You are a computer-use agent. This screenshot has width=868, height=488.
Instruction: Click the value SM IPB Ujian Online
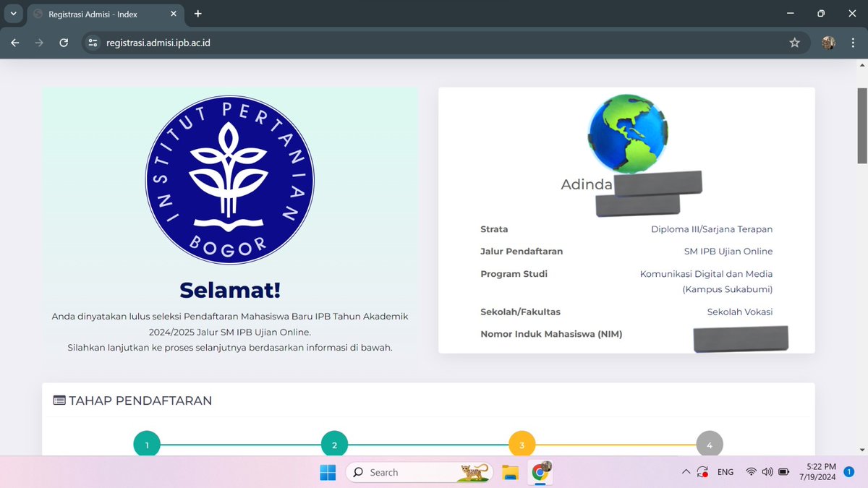[x=728, y=252]
